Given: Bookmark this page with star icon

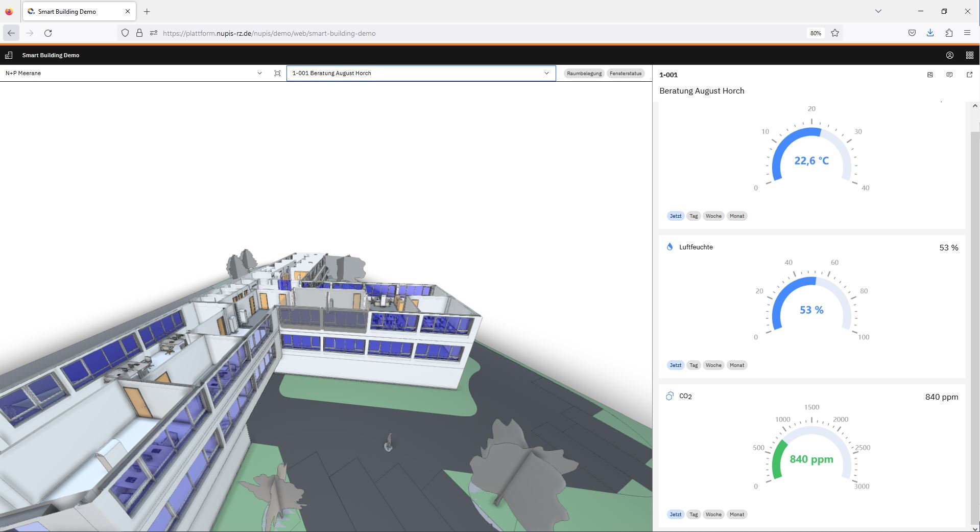Looking at the screenshot, I should [835, 33].
